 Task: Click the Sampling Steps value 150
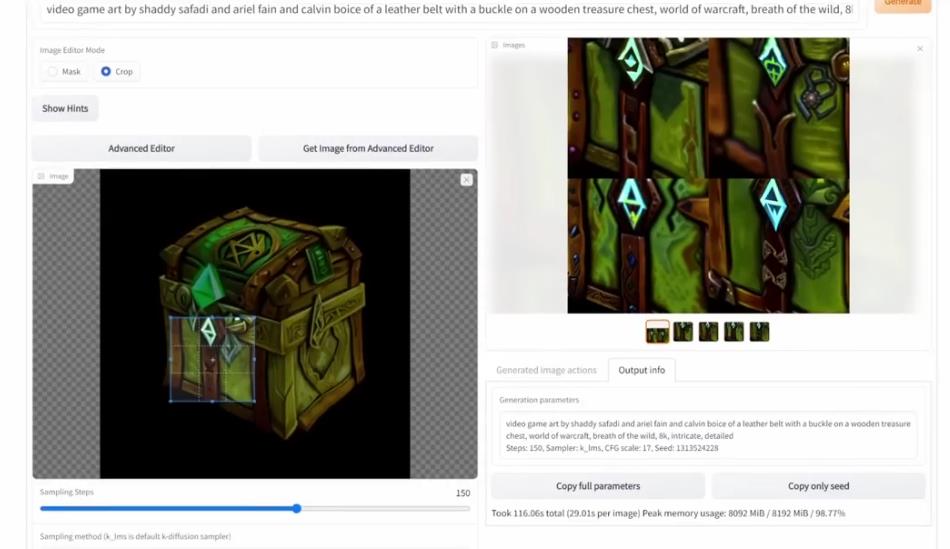(x=463, y=493)
